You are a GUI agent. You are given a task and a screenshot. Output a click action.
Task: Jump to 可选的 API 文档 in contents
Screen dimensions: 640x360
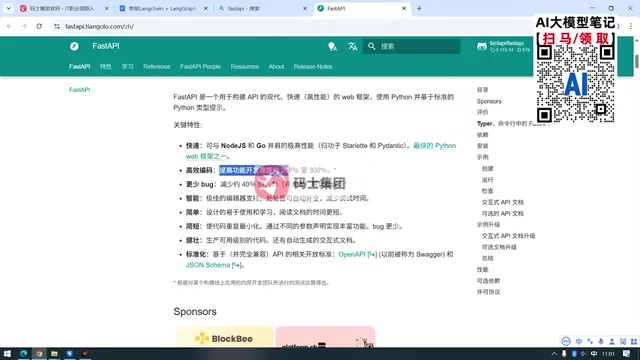click(x=502, y=213)
